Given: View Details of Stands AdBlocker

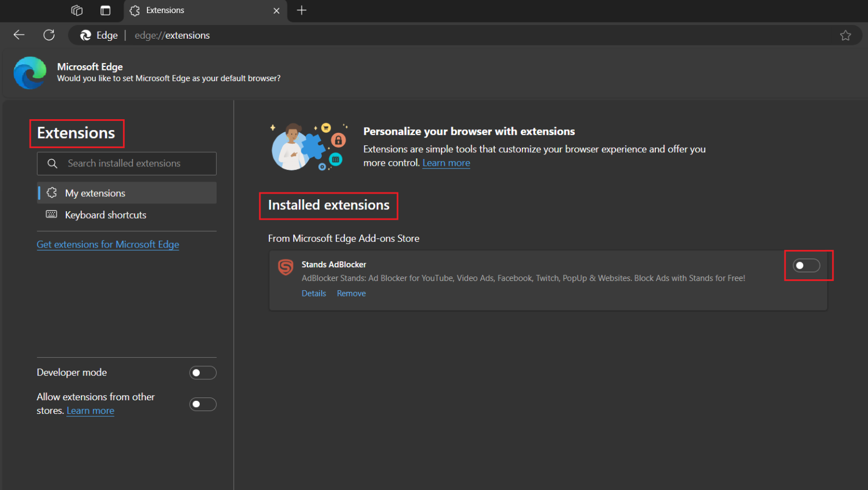Looking at the screenshot, I should pos(314,294).
